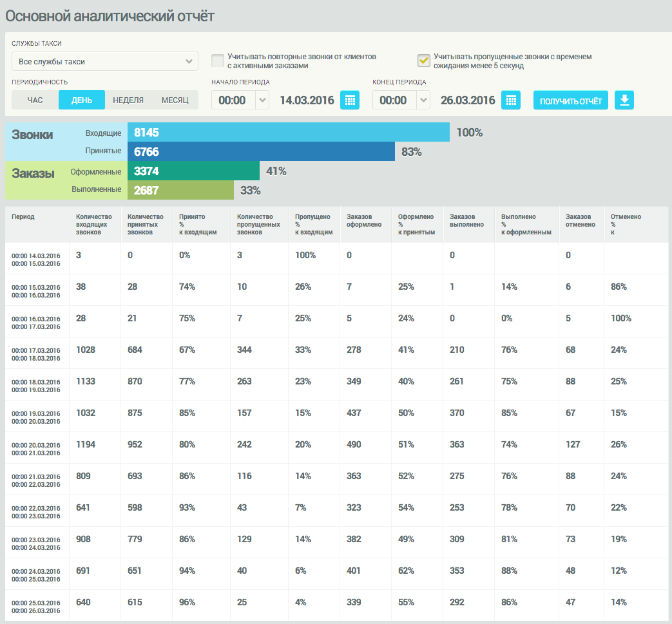The height and width of the screenshot is (624, 672).
Task: Open the end time dropdown arrow
Action: click(x=423, y=100)
